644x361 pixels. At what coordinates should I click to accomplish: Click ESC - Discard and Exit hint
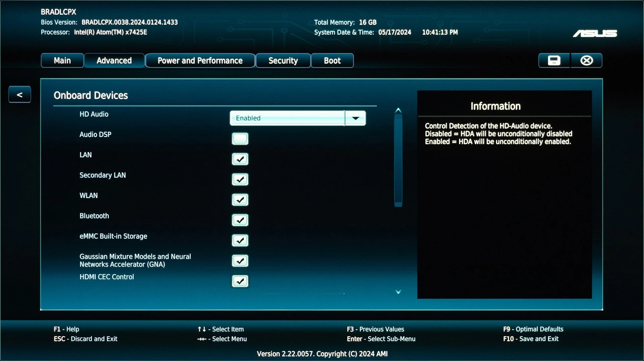(x=86, y=339)
